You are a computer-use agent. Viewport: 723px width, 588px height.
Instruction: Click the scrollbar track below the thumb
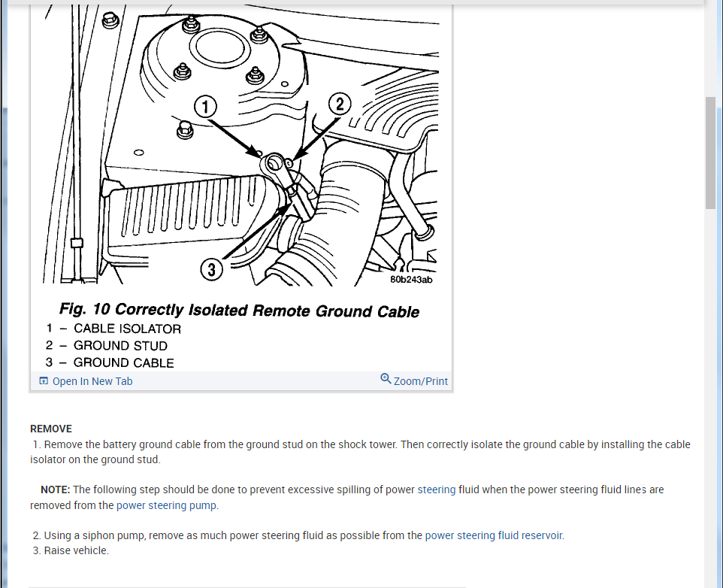pyautogui.click(x=710, y=396)
